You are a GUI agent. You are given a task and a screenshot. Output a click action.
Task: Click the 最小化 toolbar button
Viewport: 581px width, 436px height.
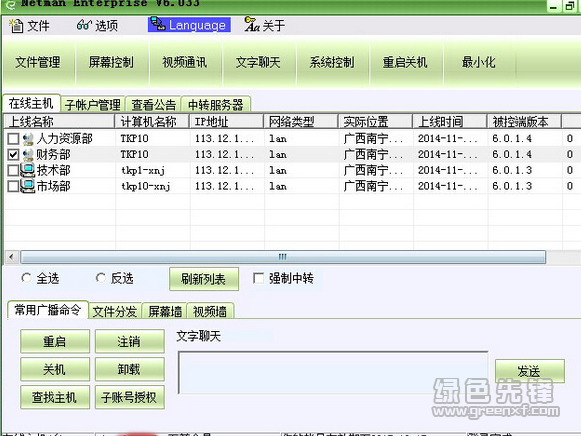pos(479,62)
